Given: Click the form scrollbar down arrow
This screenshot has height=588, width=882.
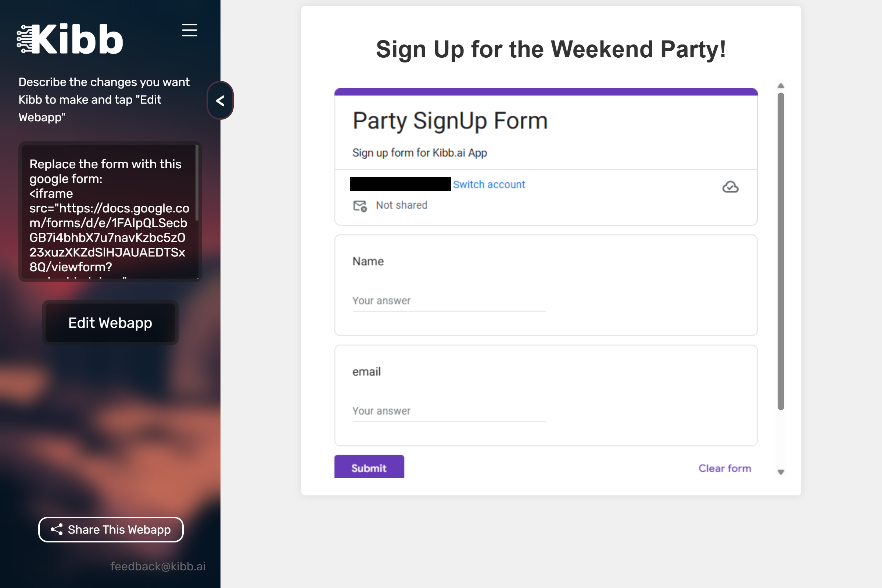Looking at the screenshot, I should [781, 472].
